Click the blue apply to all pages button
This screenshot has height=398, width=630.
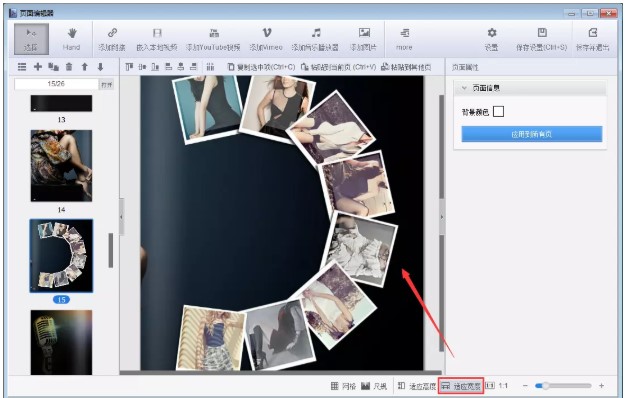tap(532, 134)
